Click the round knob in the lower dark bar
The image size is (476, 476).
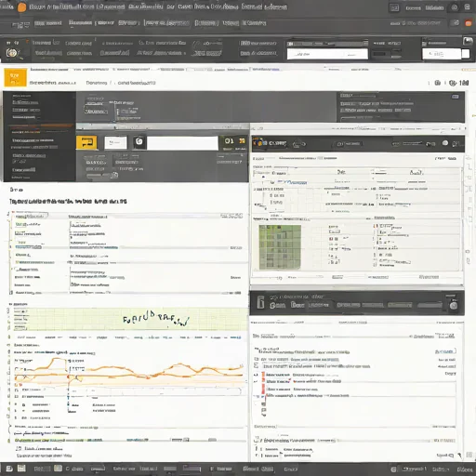(454, 306)
